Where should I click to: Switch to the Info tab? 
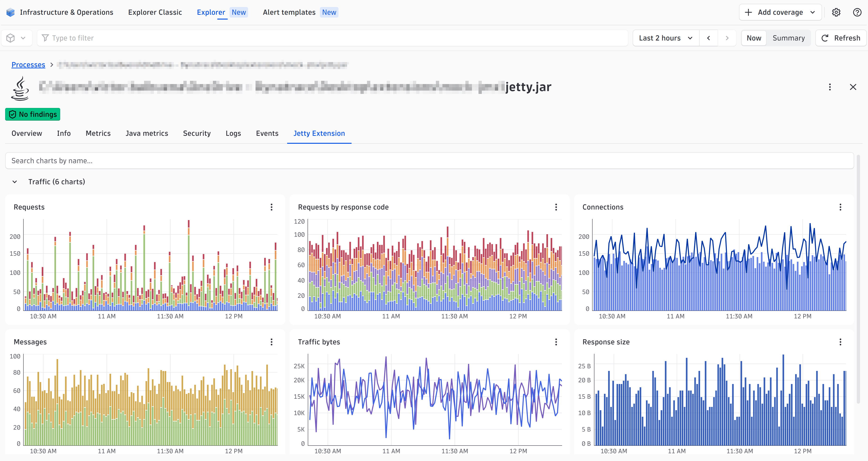[64, 133]
